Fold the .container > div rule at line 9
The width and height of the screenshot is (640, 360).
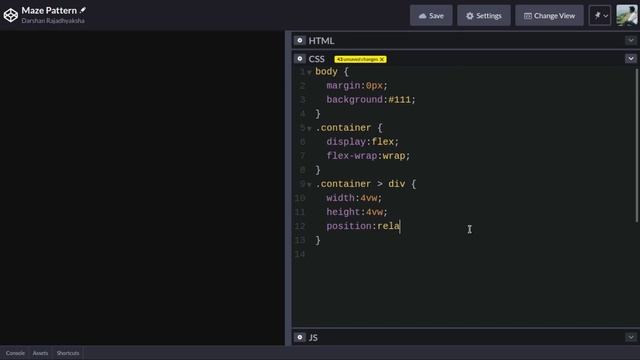[x=309, y=184]
